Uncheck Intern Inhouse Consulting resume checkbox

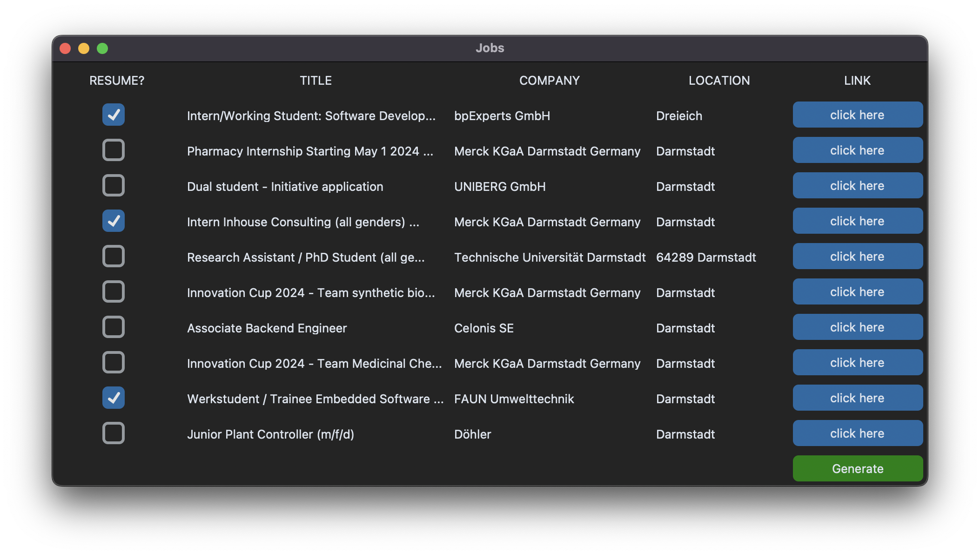click(x=114, y=221)
